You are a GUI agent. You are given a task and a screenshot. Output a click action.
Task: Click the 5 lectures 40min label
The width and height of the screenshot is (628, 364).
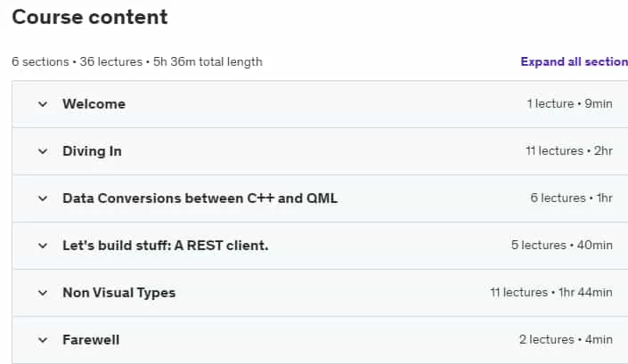[x=562, y=246]
